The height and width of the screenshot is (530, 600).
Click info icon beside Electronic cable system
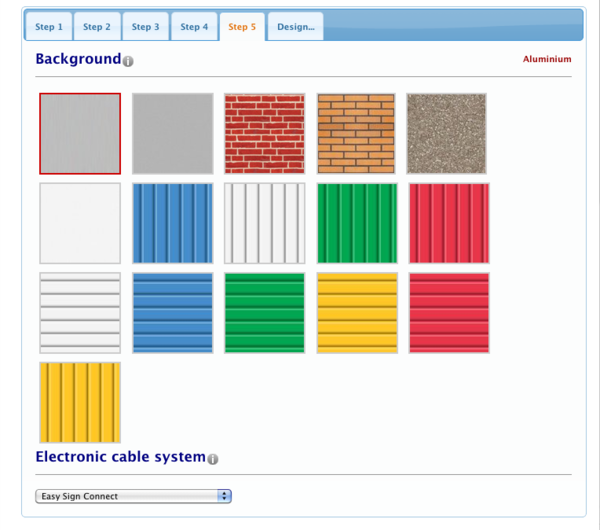213,459
